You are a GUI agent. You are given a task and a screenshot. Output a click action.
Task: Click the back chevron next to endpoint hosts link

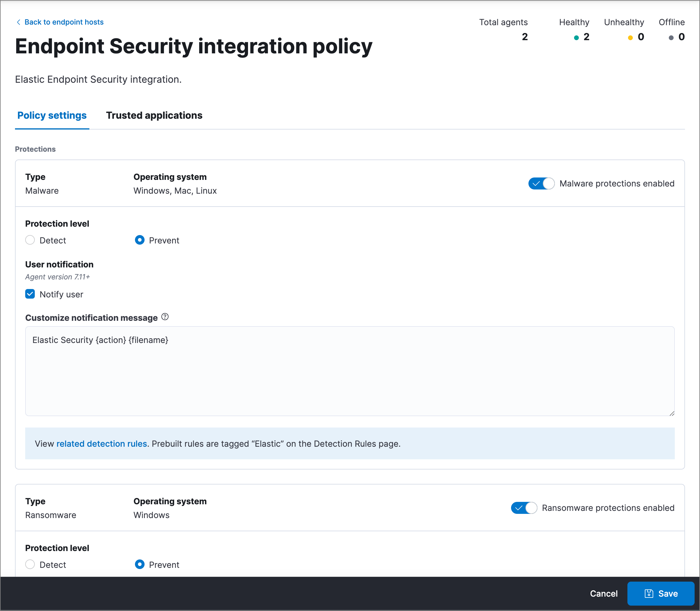(x=19, y=22)
